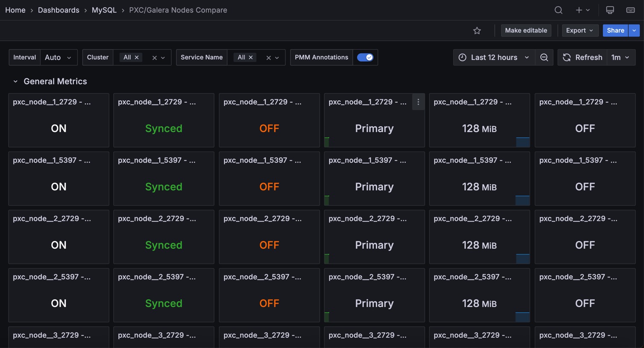
Task: Open the three-dot menu on Primary panel
Action: 418,102
